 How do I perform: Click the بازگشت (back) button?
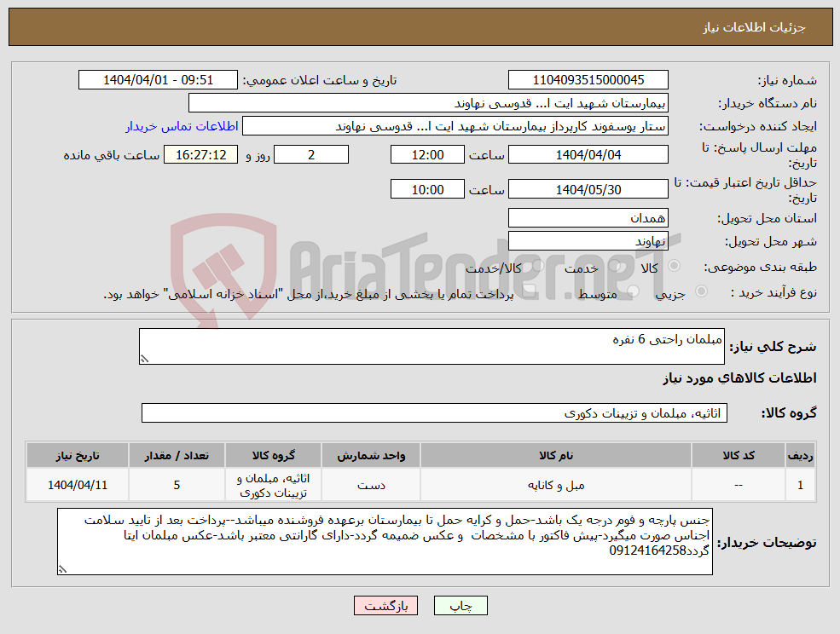click(x=385, y=606)
